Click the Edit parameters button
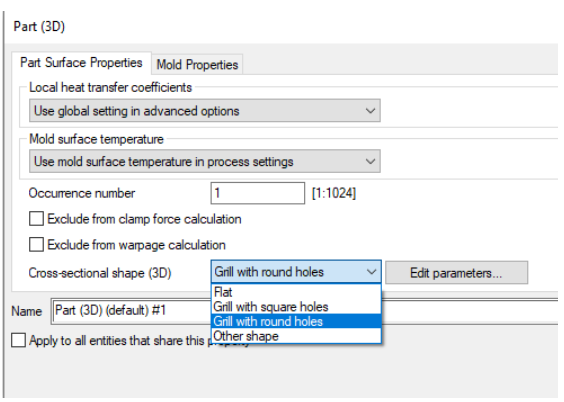Viewport: 564px width, 402px height. [456, 273]
